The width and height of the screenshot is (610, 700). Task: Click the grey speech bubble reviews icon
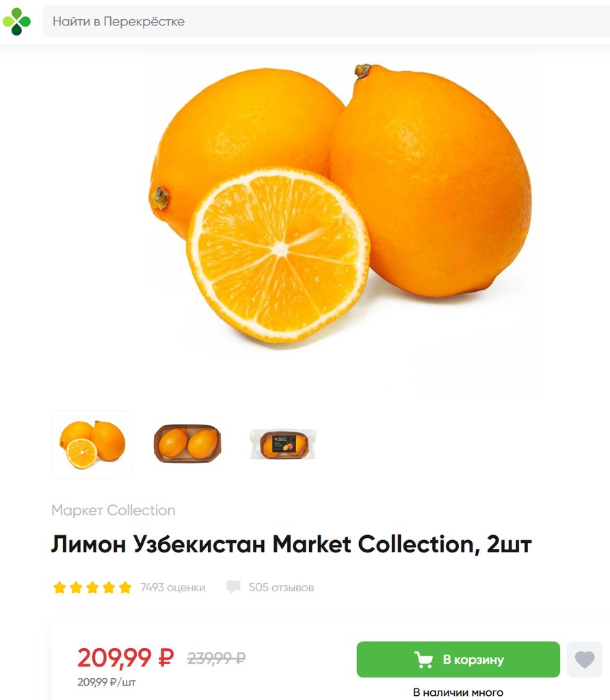[x=234, y=587]
